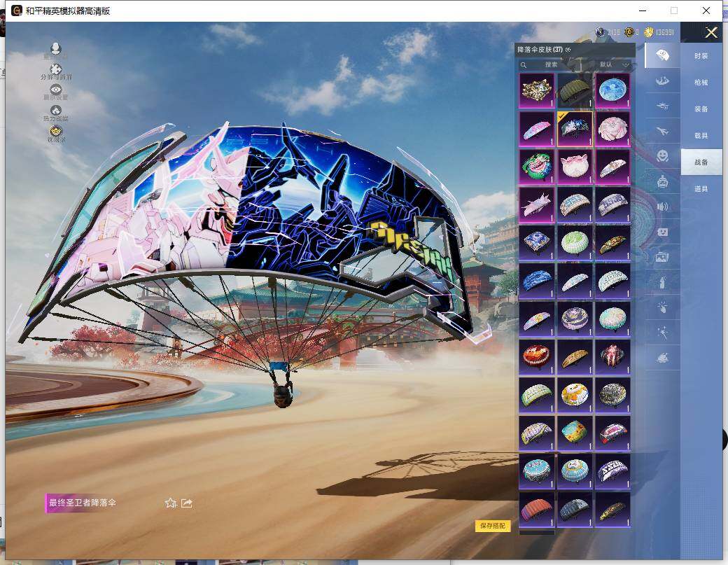Click the equipped checkmarked parachute skin

575,128
